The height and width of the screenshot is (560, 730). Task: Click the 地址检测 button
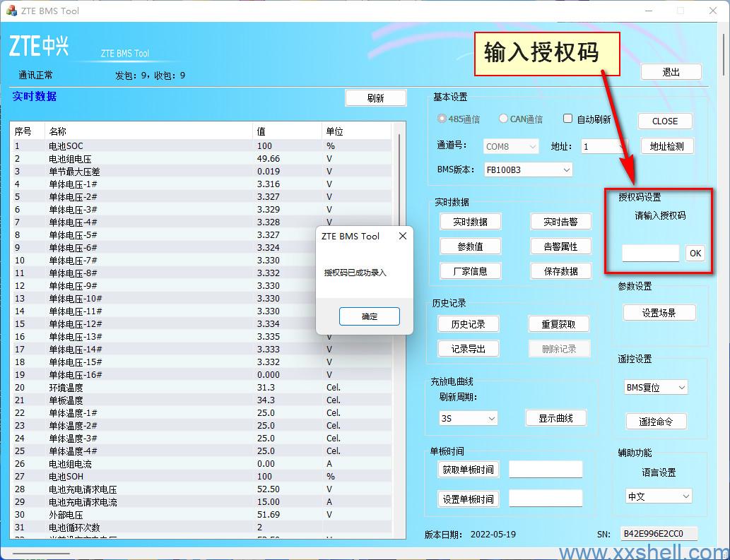(666, 146)
